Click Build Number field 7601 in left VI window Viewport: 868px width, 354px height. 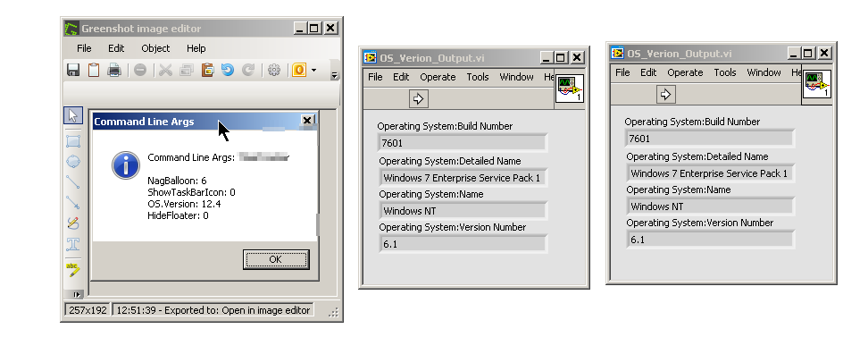tap(463, 143)
